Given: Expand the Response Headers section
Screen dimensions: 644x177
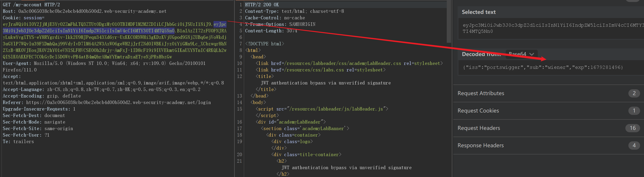Looking at the screenshot, I should tap(548, 146).
